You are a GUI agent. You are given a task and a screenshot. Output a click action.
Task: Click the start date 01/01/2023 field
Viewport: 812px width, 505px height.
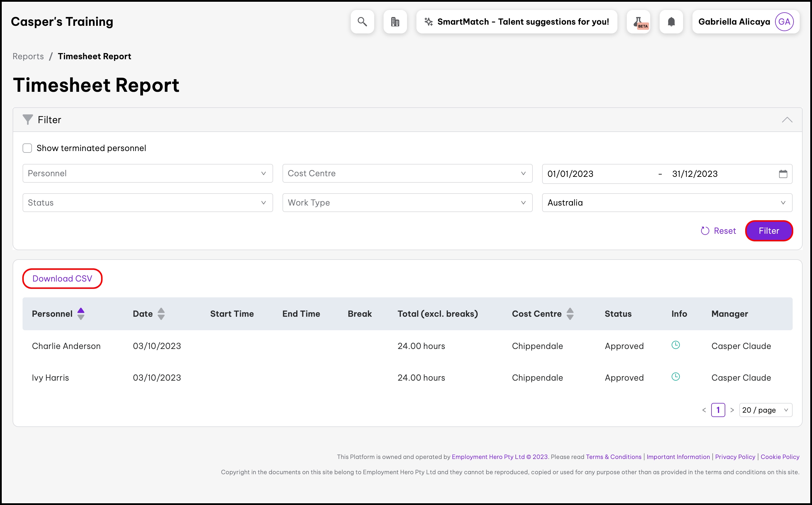coord(570,174)
